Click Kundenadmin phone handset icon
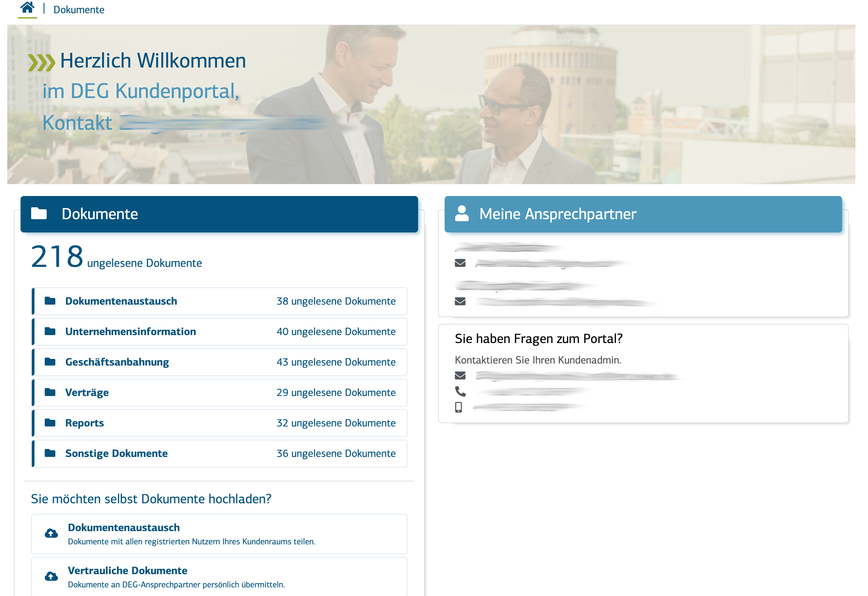 pyautogui.click(x=461, y=391)
